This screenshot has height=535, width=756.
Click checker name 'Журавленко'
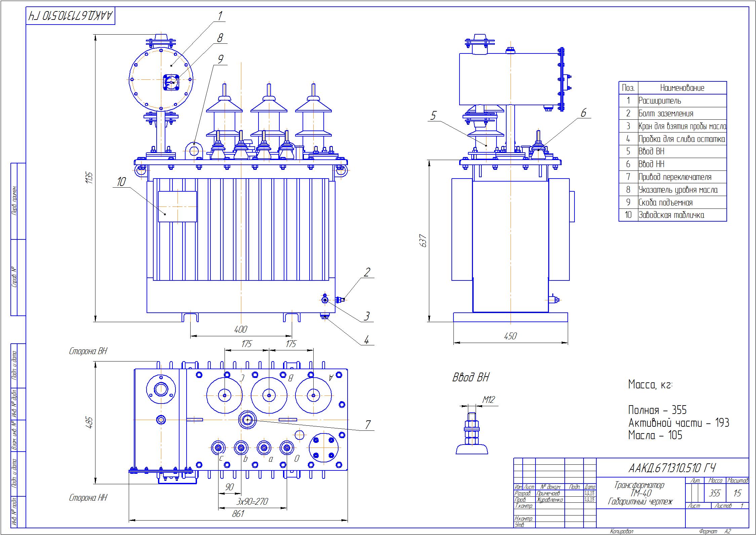(550, 500)
